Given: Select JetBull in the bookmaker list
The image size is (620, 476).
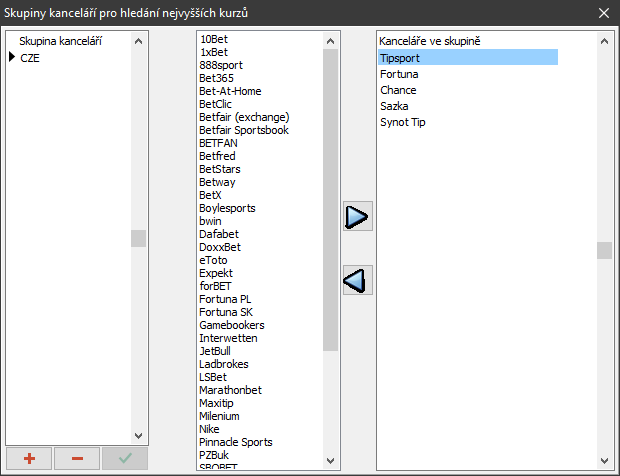Looking at the screenshot, I should tap(215, 351).
